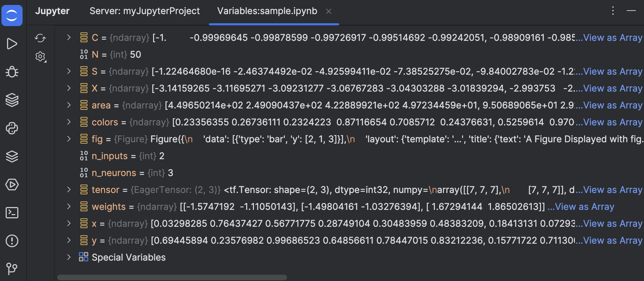Switch to Server: myJupyterProject tab
Image resolution: width=644 pixels, height=281 pixels.
tap(145, 11)
